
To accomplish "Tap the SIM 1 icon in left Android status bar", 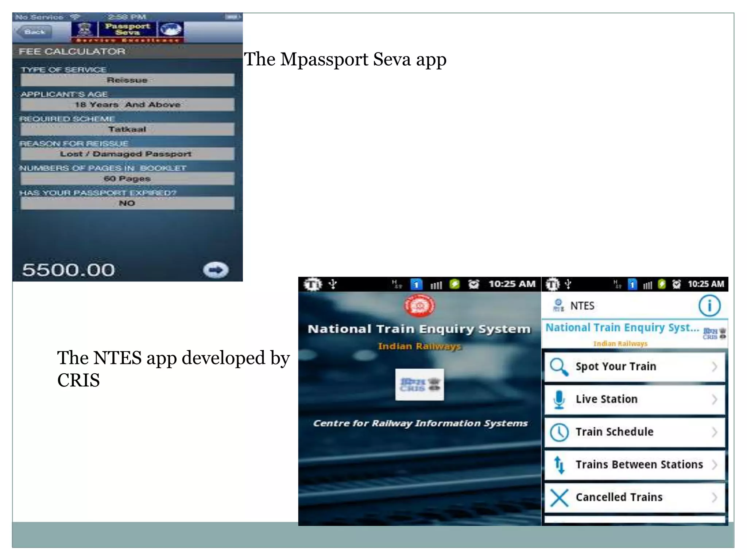I will [x=416, y=284].
